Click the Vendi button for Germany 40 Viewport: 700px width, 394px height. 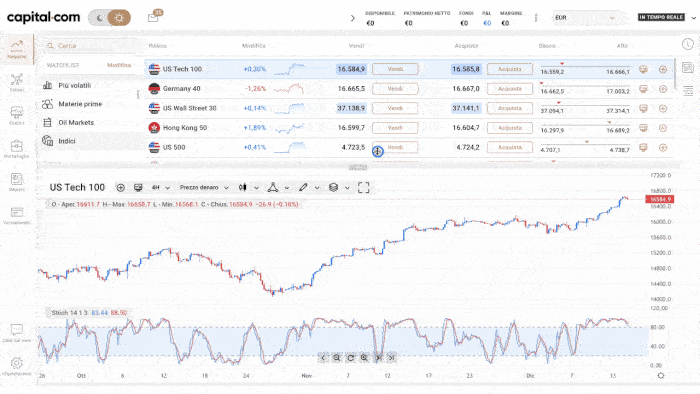click(395, 89)
